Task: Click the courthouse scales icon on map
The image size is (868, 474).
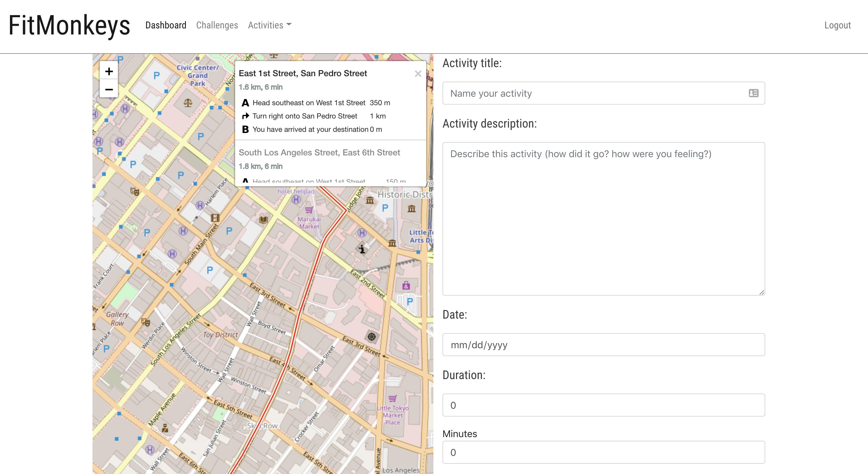Action: click(188, 102)
